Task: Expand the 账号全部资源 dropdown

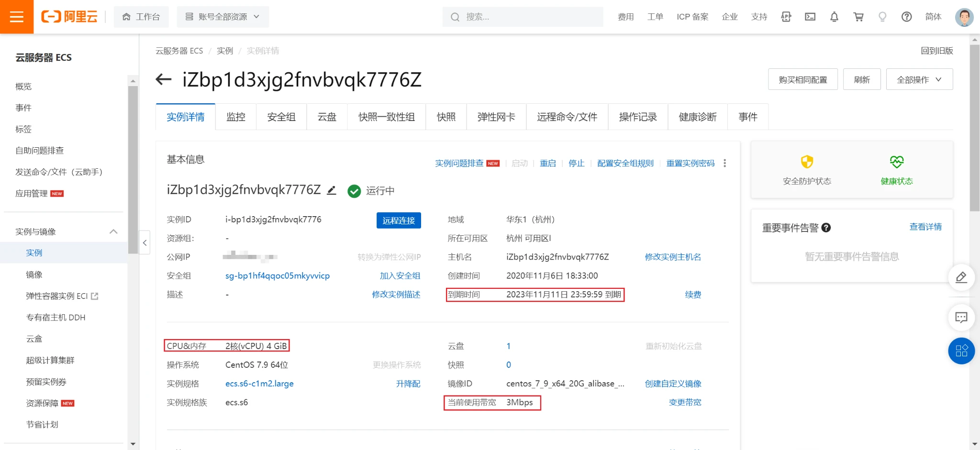Action: coord(223,17)
